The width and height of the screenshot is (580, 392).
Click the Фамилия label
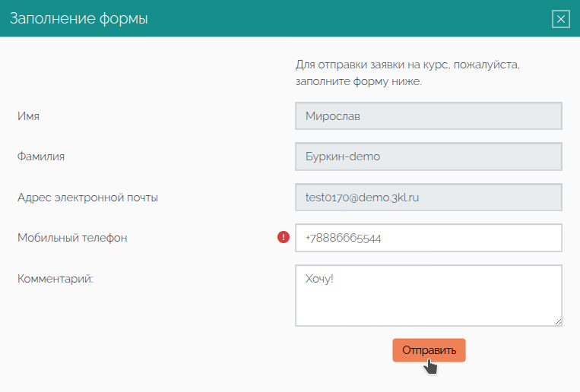point(41,156)
